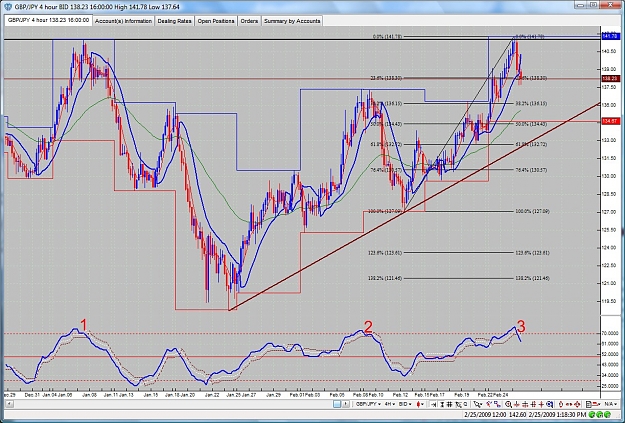Click the 142.60 value in status bar
Image resolution: width=625 pixels, height=423 pixels.
point(517,415)
